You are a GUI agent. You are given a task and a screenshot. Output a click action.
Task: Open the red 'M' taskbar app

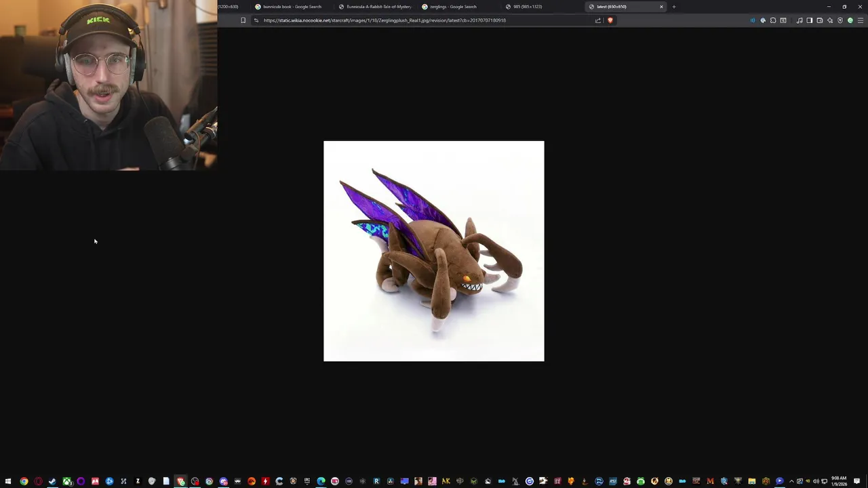click(711, 481)
